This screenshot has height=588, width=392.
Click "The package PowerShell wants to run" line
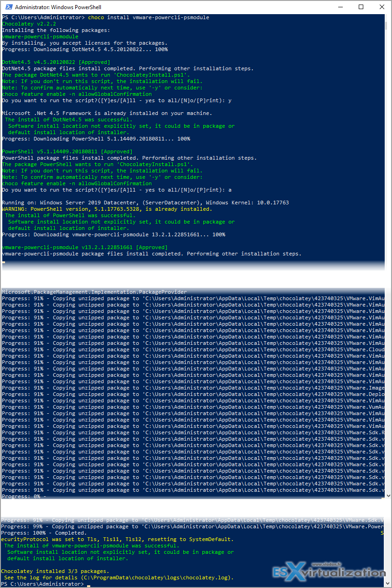pos(98,164)
